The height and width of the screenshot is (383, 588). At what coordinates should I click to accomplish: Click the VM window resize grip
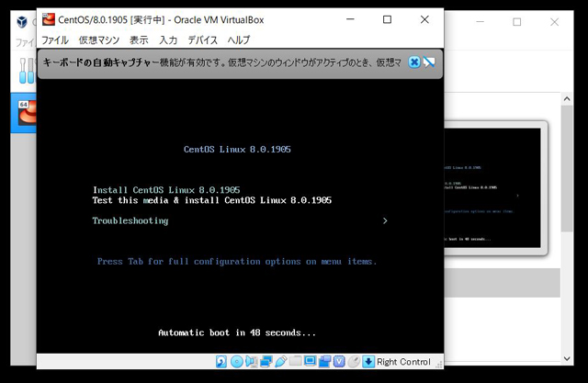coord(438,365)
